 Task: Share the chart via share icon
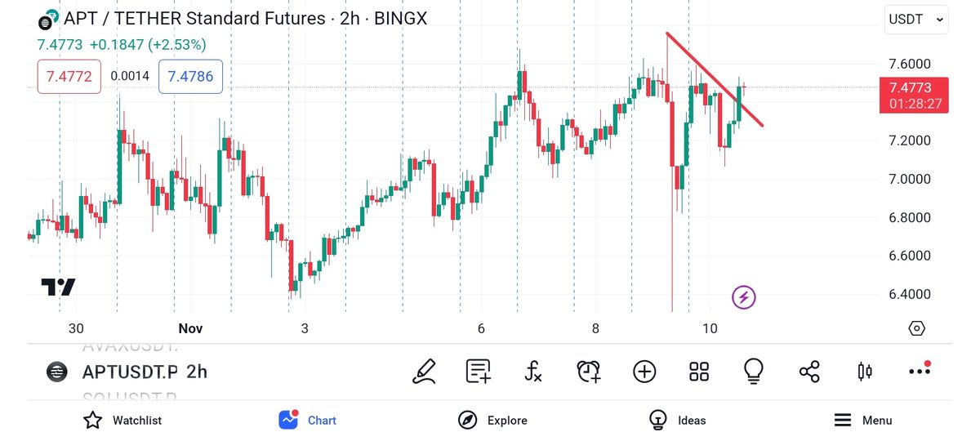pos(809,372)
